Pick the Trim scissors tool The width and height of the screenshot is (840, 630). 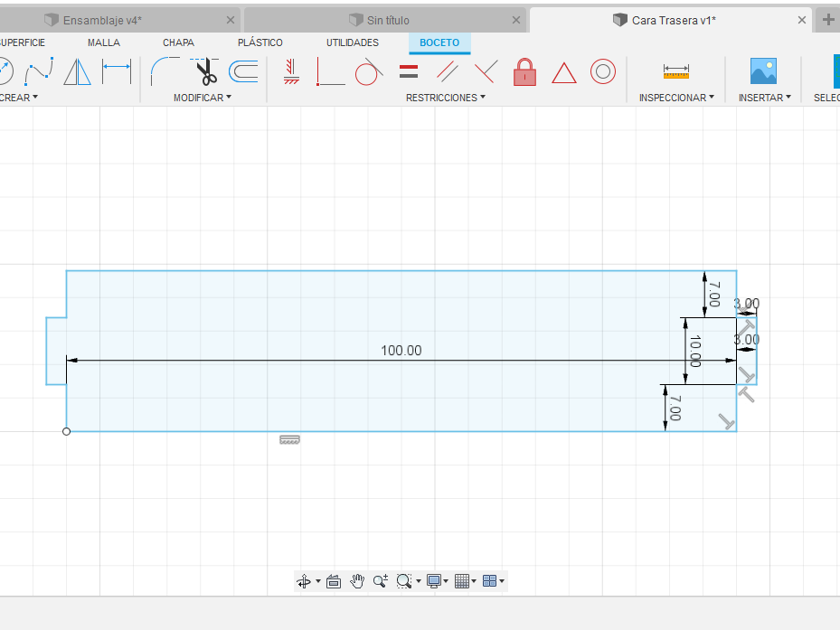pos(204,71)
